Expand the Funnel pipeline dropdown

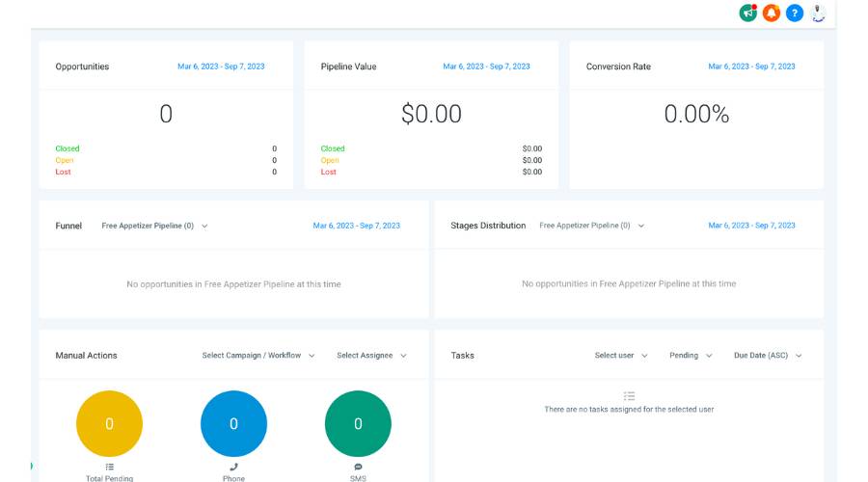pos(154,226)
